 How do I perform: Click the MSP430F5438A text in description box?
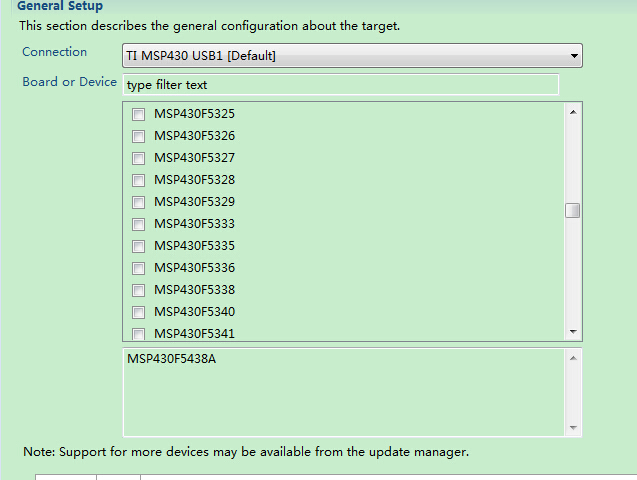[x=171, y=359]
